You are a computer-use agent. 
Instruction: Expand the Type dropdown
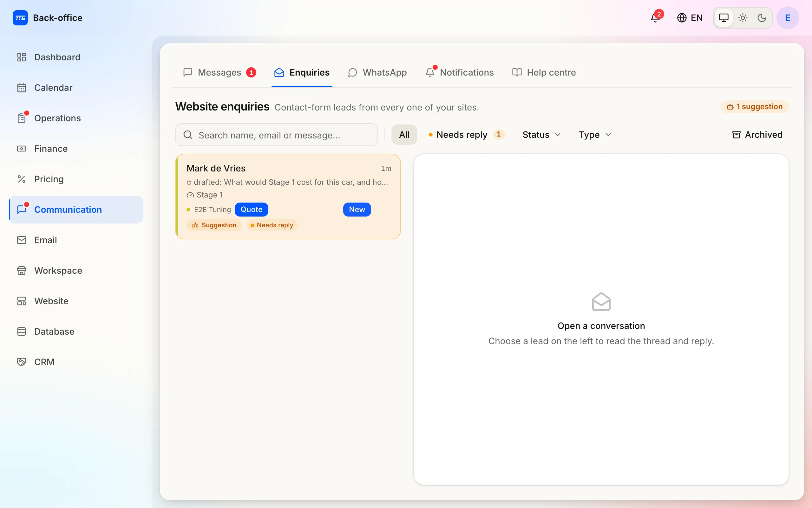coord(595,135)
